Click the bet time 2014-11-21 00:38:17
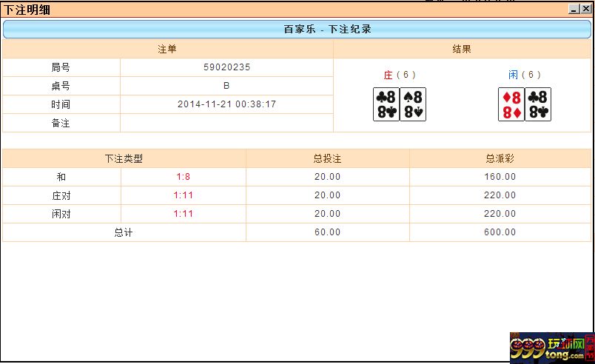 226,104
